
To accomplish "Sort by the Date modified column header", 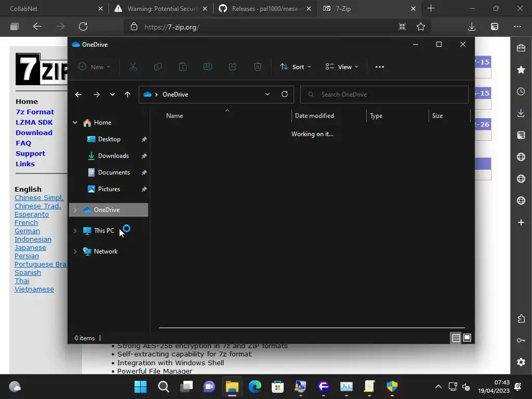I will point(329,116).
